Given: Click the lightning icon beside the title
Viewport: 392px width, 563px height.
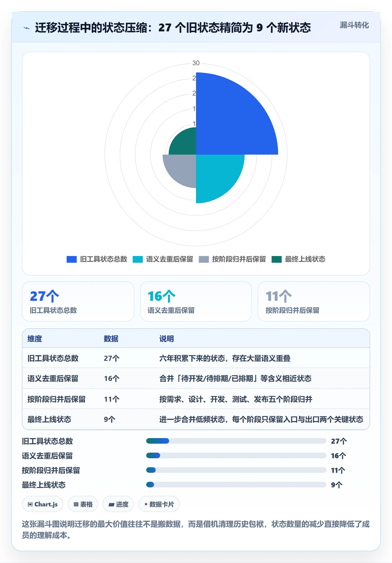Looking at the screenshot, I should (27, 28).
